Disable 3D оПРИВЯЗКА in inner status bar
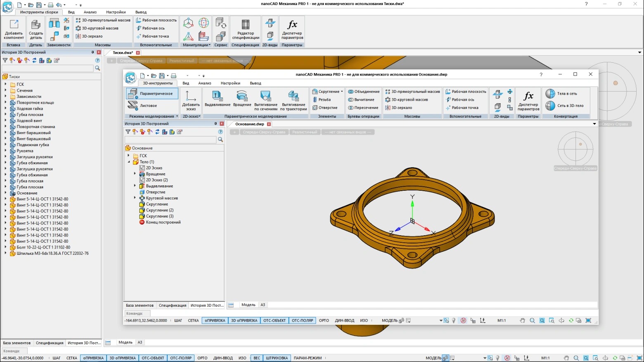Viewport: 644px width, 362px height. [x=244, y=321]
